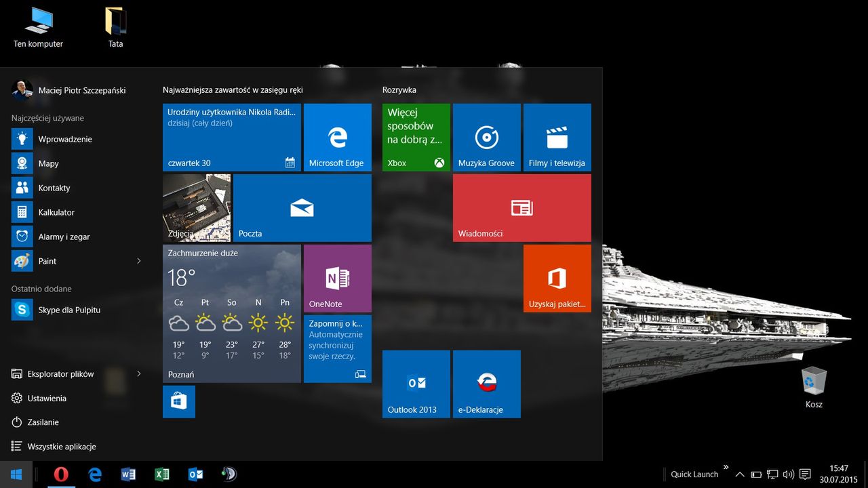868x488 pixels.
Task: Select the Rozrywka group header
Action: tap(399, 89)
